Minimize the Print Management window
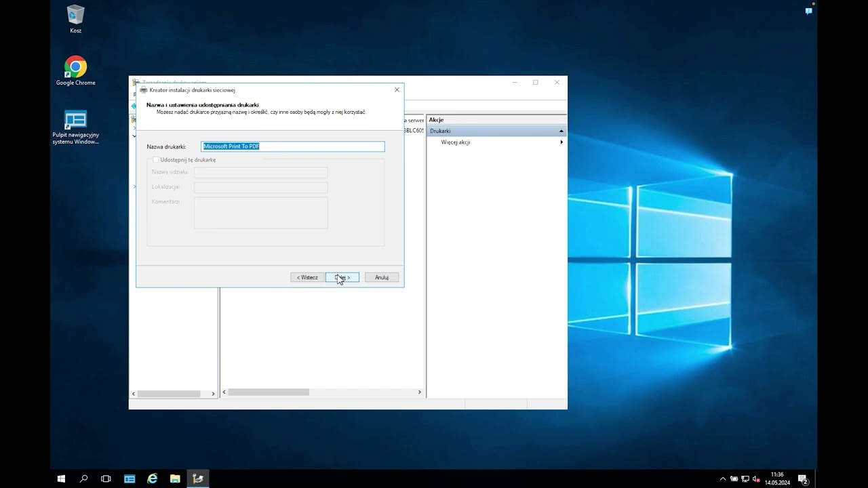 tap(515, 82)
